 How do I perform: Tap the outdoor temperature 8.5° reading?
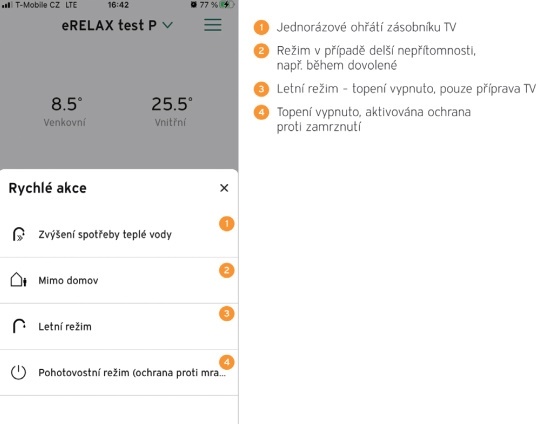pyautogui.click(x=67, y=104)
